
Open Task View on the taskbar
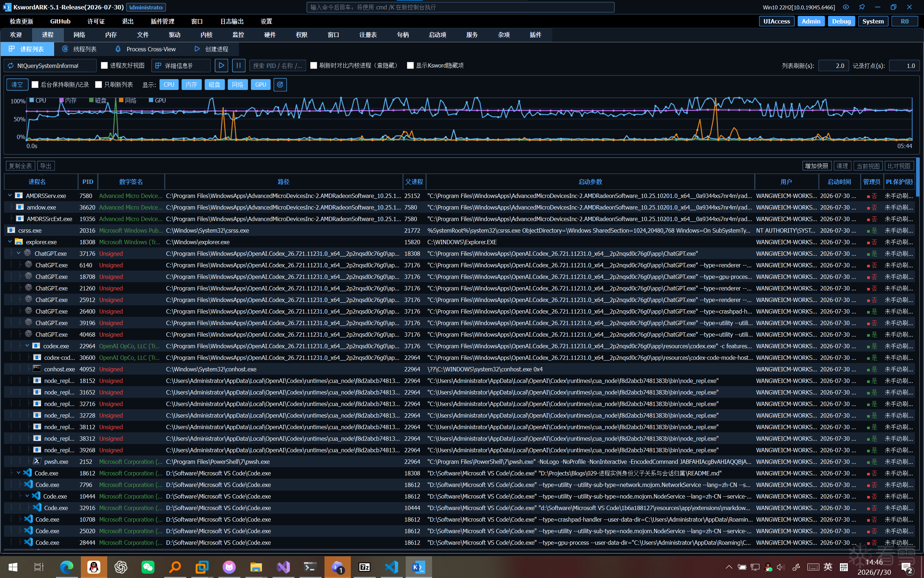[x=39, y=567]
